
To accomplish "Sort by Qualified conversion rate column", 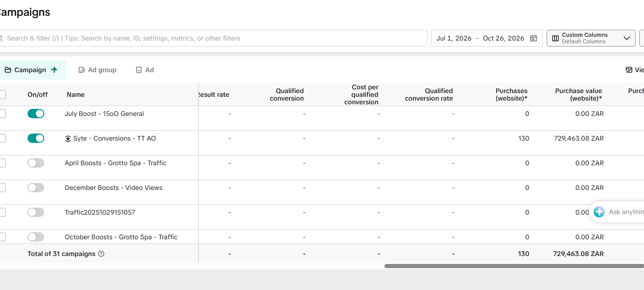I will click(429, 94).
